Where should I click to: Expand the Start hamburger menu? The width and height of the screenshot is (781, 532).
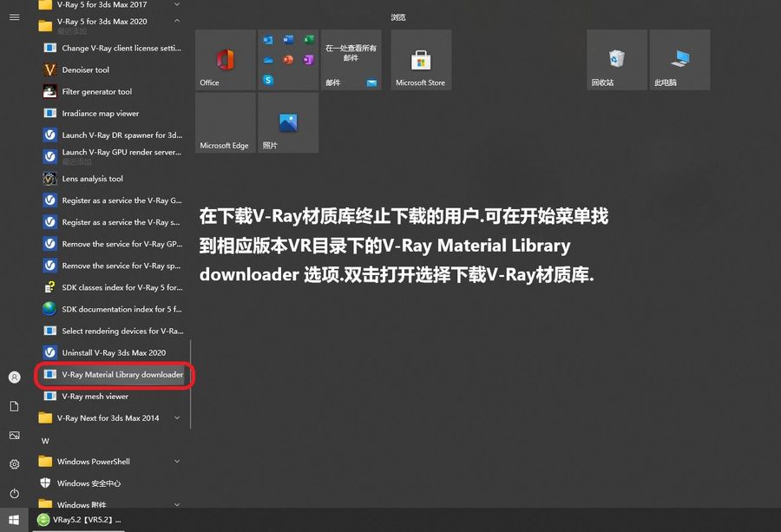click(x=15, y=17)
